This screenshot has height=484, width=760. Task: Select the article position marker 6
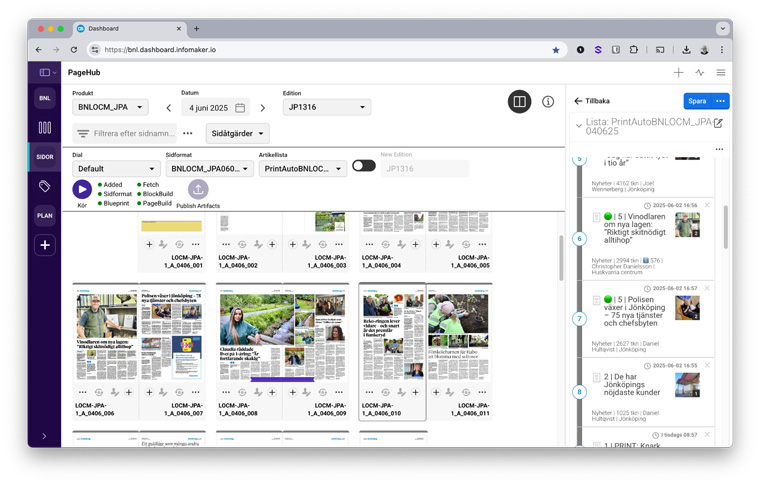click(579, 238)
